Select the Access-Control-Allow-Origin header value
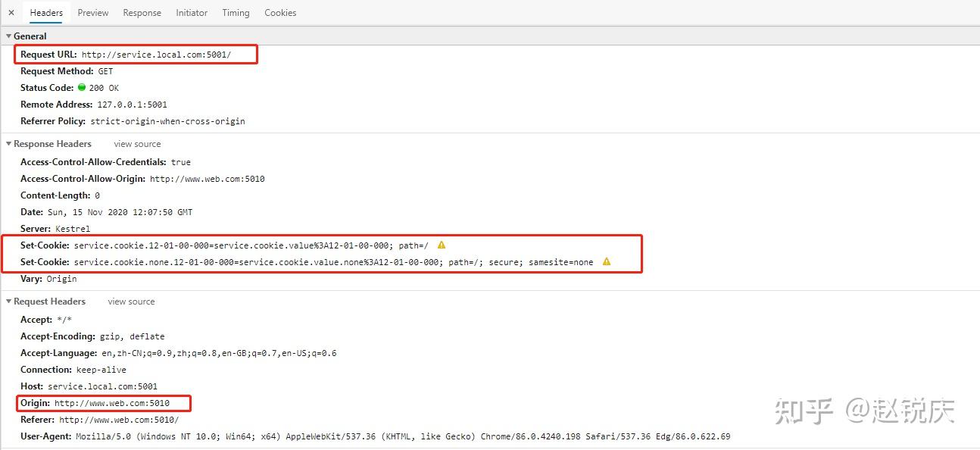The height and width of the screenshot is (450, 980). click(x=208, y=178)
